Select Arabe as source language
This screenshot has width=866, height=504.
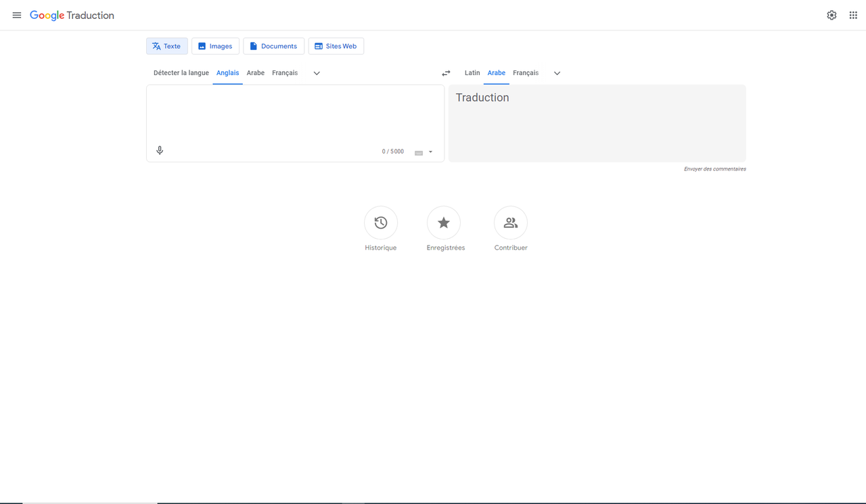point(256,73)
